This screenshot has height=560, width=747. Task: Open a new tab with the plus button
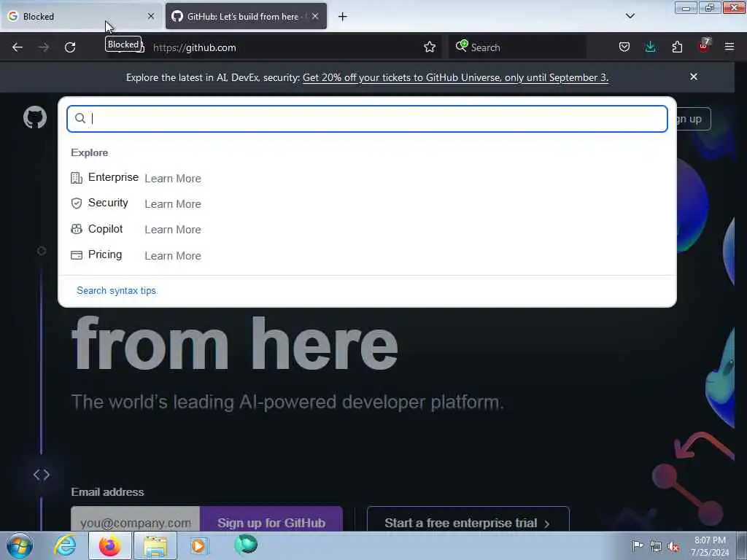343,17
